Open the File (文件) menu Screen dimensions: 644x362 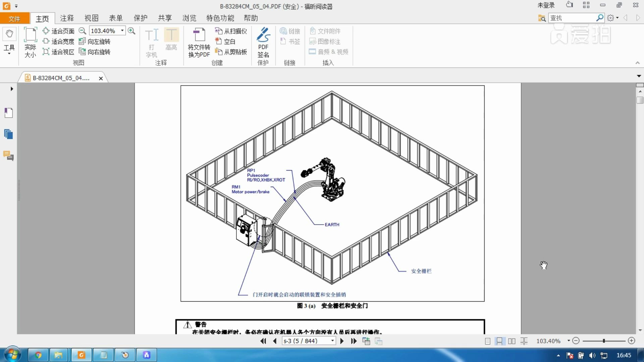click(x=15, y=18)
